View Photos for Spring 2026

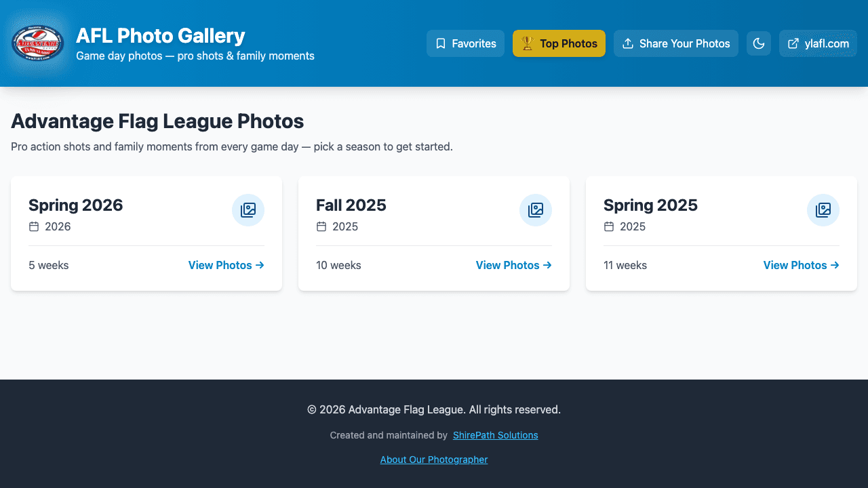coord(226,265)
